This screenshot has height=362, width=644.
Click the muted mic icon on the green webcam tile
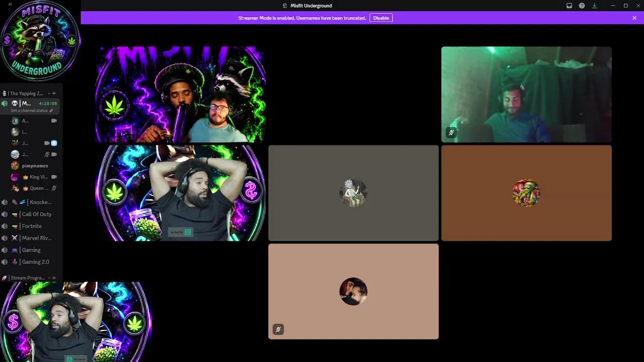[x=451, y=133]
